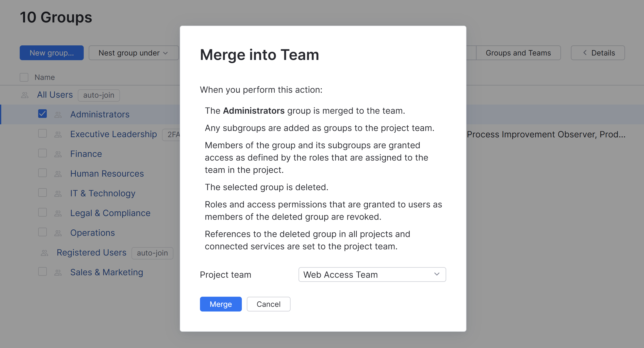Open the Project team dropdown
Screen dimensions: 644x348
372,275
